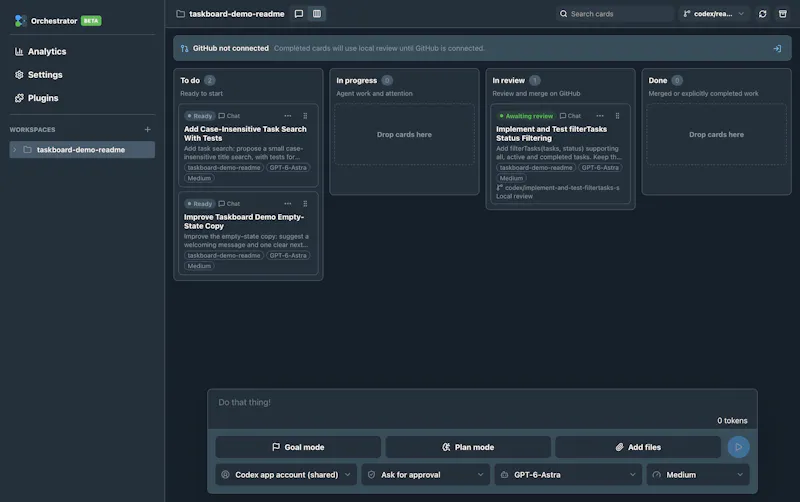Image resolution: width=800 pixels, height=502 pixels.
Task: Click the In progress Drop cards here zone
Action: pyautogui.click(x=404, y=135)
